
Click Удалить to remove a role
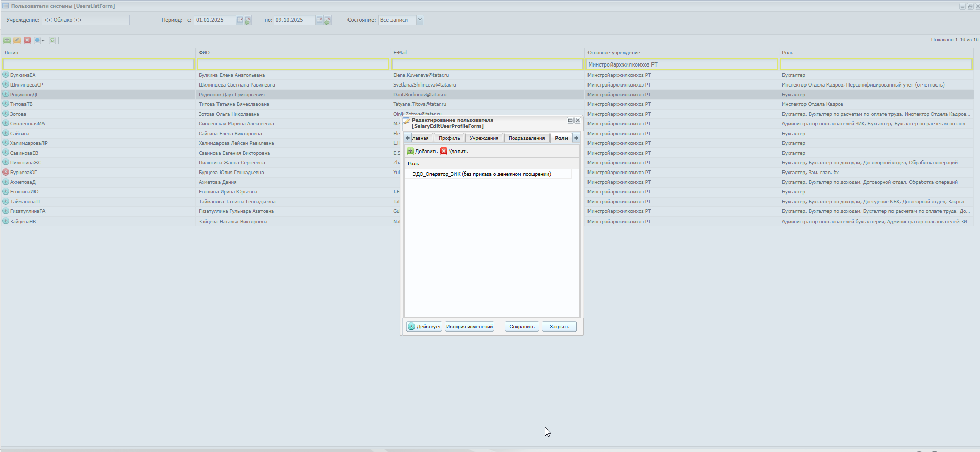coord(454,152)
